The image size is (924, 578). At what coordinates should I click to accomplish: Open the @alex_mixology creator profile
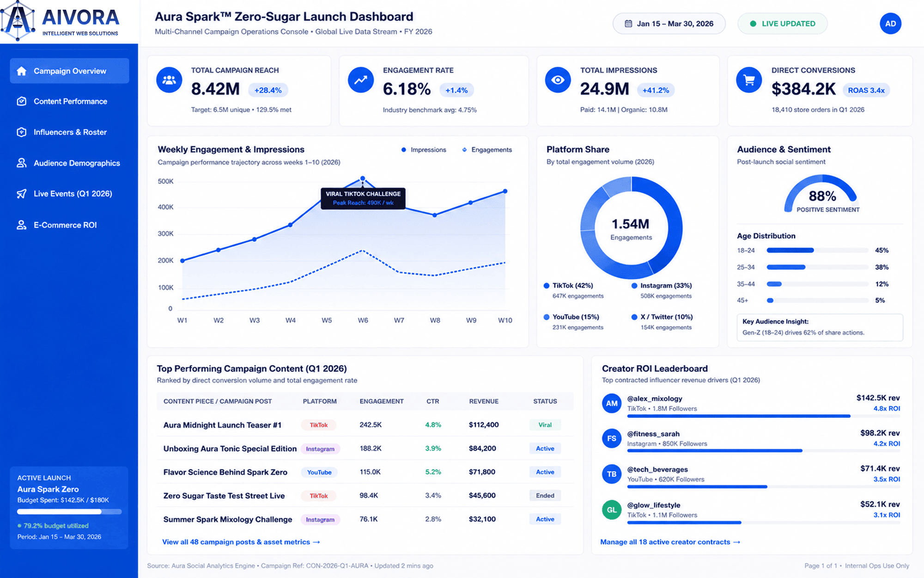pos(655,399)
